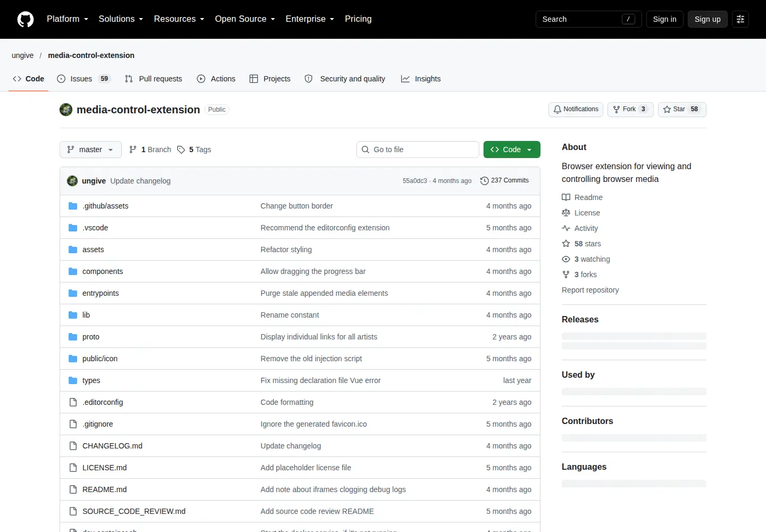Open the Actions tab
766x532 pixels.
click(216, 79)
